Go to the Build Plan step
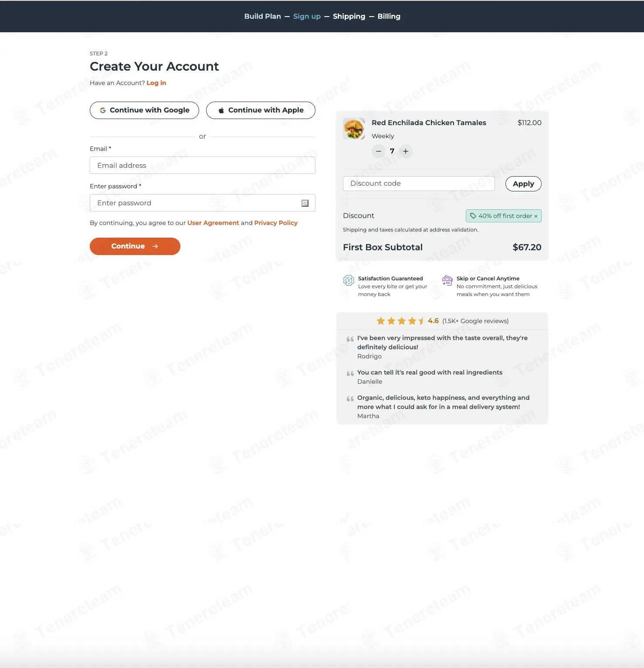This screenshot has height=668, width=644. point(262,16)
